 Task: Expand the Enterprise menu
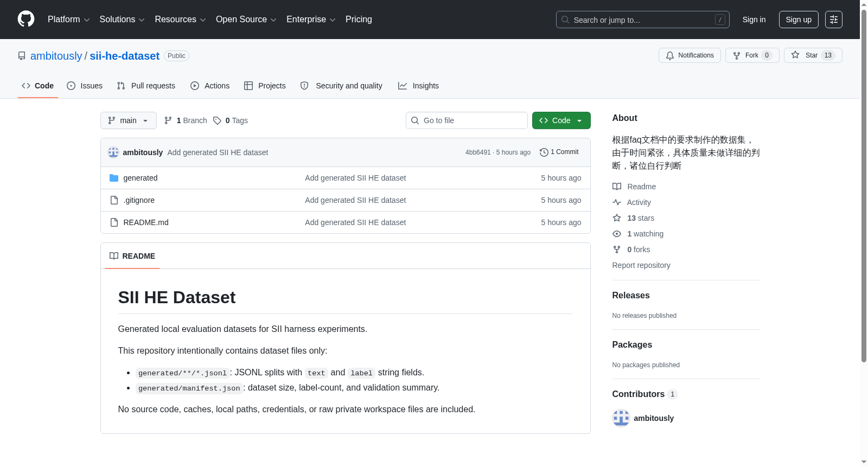coord(311,20)
